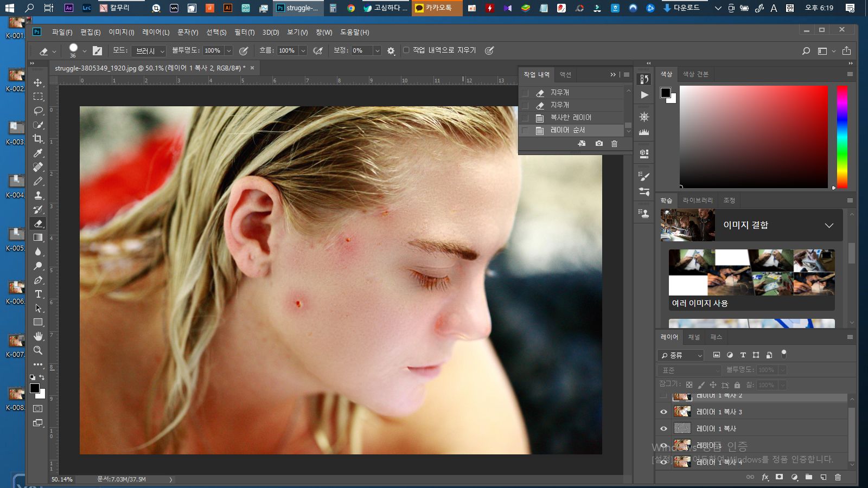Pick a hue on the rainbow slider
The height and width of the screenshot is (488, 868).
click(842, 137)
